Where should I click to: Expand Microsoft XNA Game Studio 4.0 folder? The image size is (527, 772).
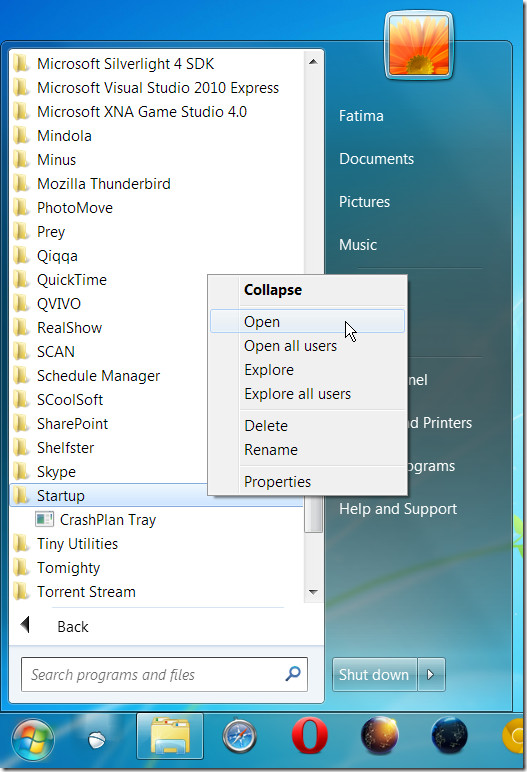[x=142, y=112]
